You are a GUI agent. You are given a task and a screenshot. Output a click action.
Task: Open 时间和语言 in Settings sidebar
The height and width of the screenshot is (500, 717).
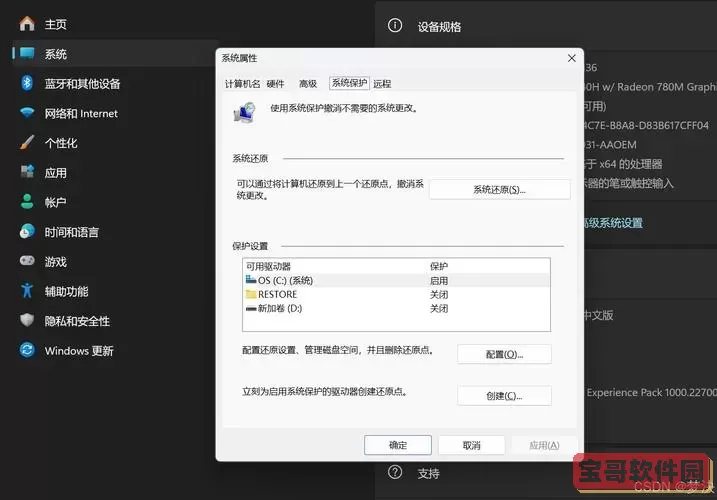(71, 232)
